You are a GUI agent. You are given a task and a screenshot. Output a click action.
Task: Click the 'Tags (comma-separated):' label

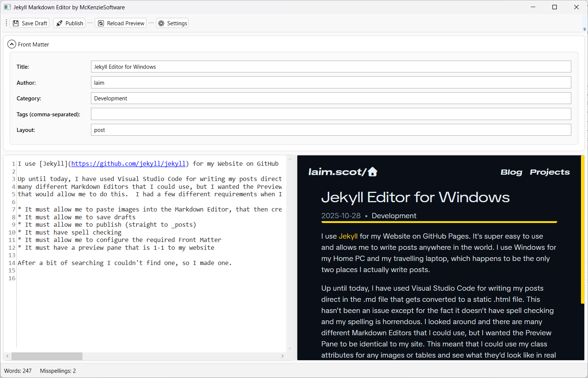pos(48,114)
